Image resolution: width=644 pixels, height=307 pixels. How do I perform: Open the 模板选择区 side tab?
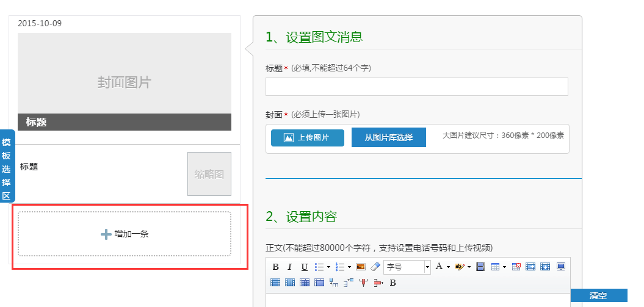6,166
